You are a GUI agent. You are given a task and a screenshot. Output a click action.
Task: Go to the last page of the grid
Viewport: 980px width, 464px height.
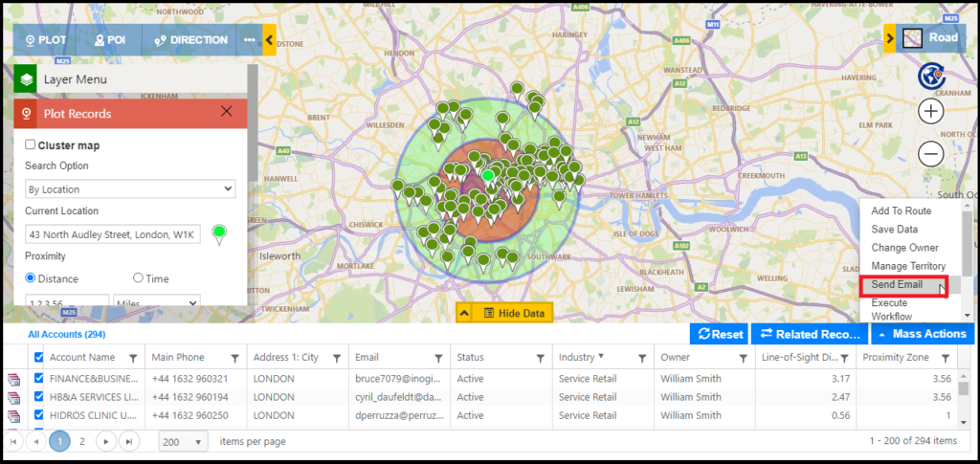[128, 441]
